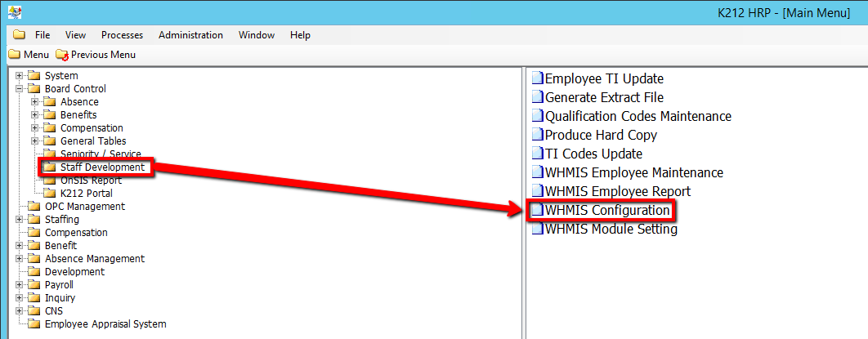This screenshot has height=339, width=868.
Task: Click the Generate Extract File document icon
Action: (537, 98)
